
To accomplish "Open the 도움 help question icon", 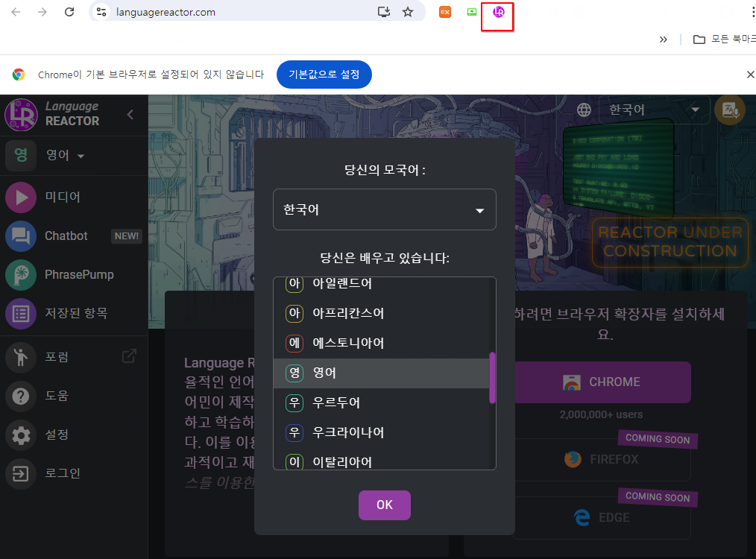I will point(21,396).
